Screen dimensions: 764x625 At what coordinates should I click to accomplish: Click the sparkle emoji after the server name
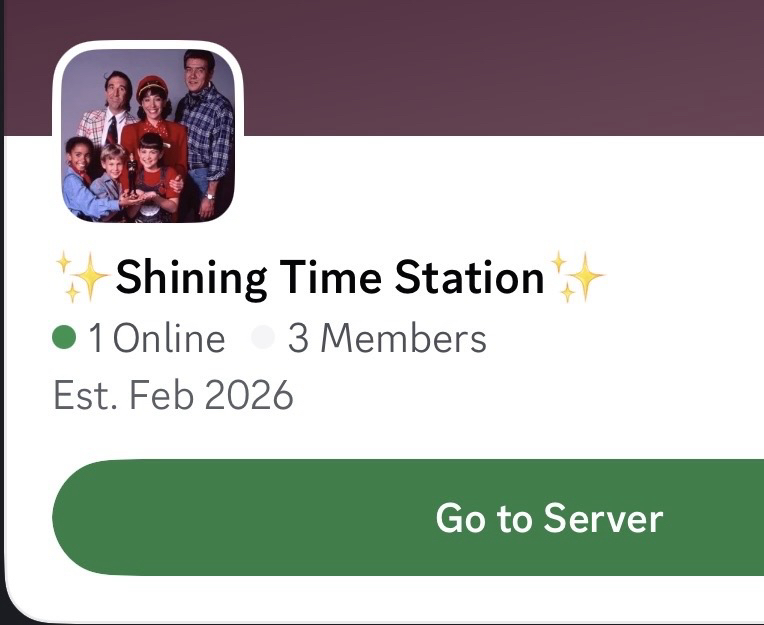click(x=578, y=277)
